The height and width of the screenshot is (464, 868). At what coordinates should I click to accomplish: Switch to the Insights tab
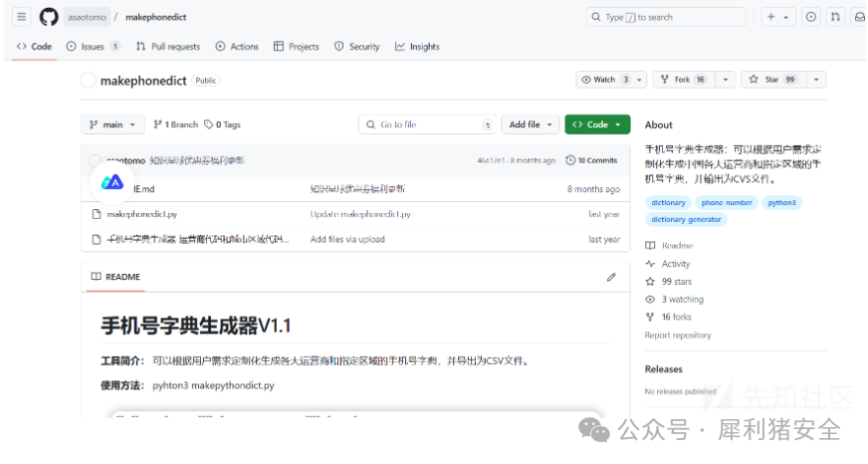pyautogui.click(x=417, y=47)
